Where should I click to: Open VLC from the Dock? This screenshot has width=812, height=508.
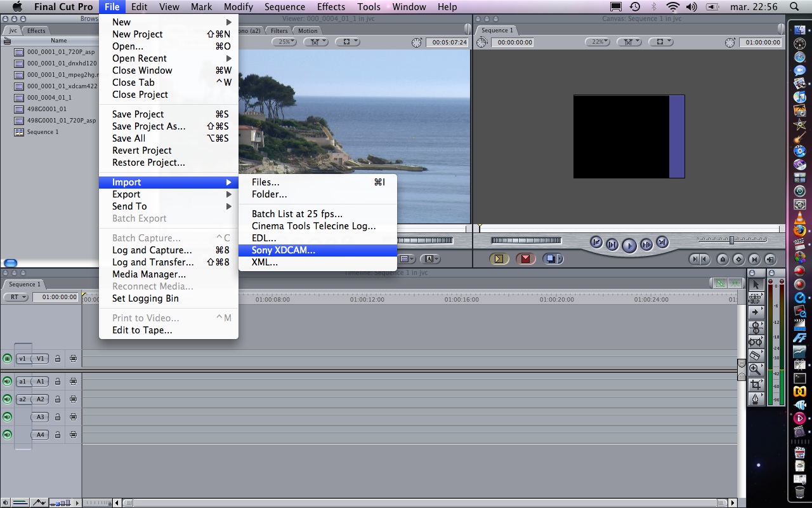[x=800, y=217]
